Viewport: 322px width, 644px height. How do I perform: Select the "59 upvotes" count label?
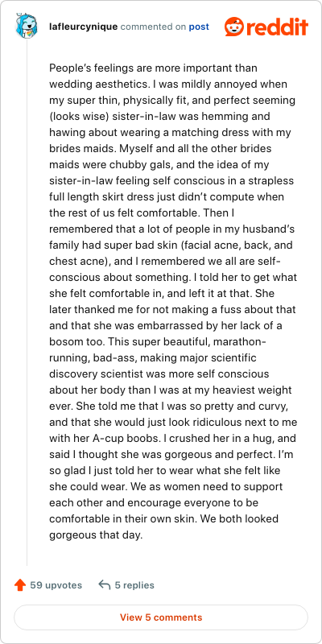56,585
